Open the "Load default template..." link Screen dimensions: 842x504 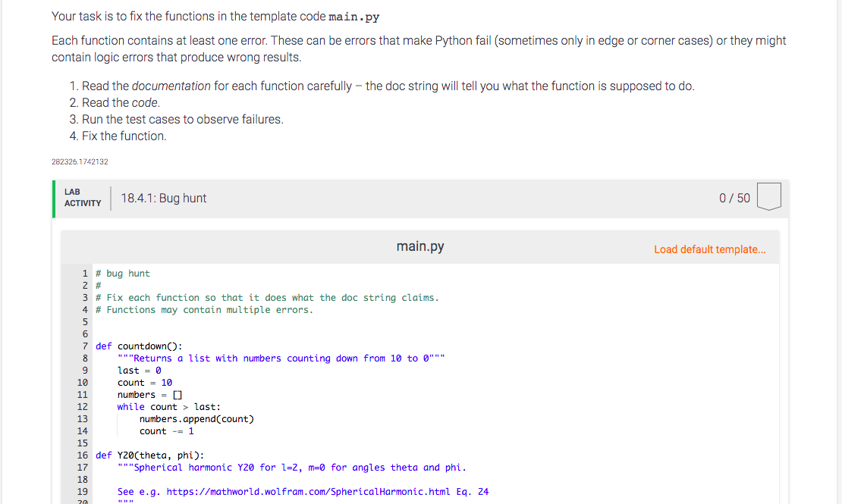[710, 249]
